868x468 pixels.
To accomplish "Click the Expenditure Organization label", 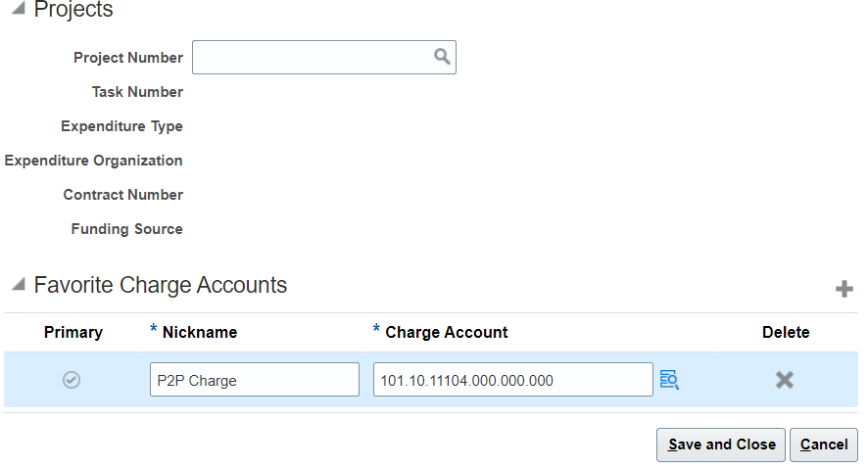I will coord(93,161).
